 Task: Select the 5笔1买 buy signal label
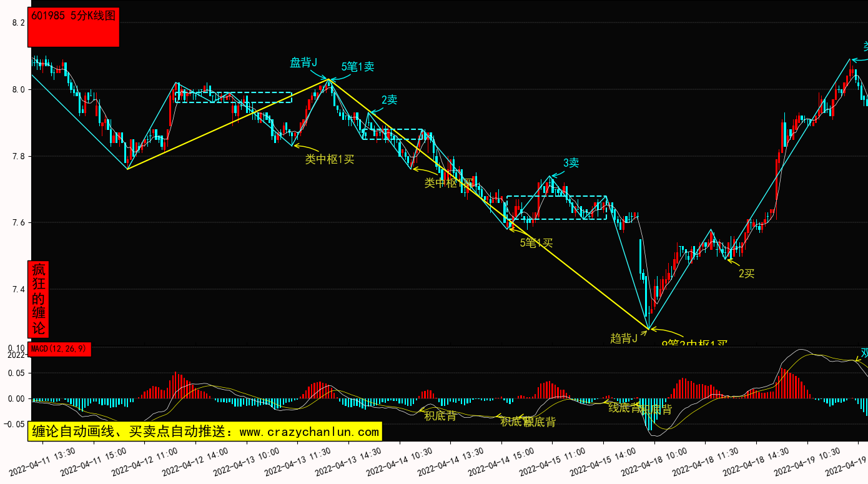[536, 243]
